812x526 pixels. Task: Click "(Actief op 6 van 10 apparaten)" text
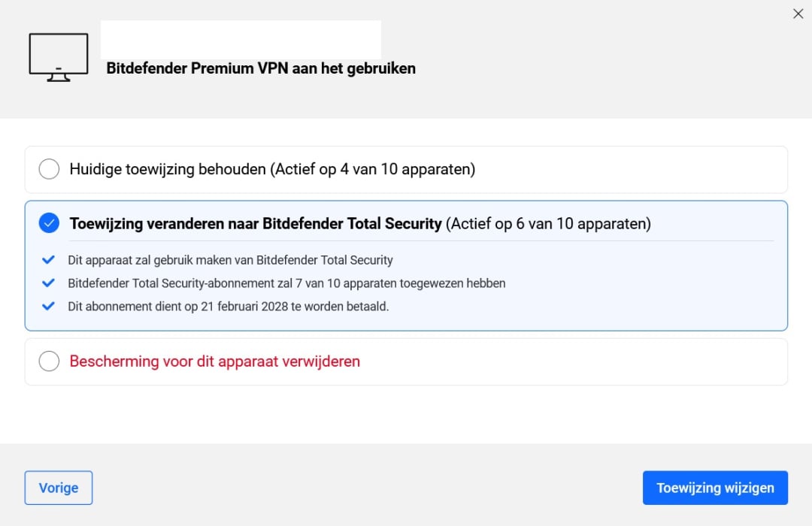coord(548,223)
